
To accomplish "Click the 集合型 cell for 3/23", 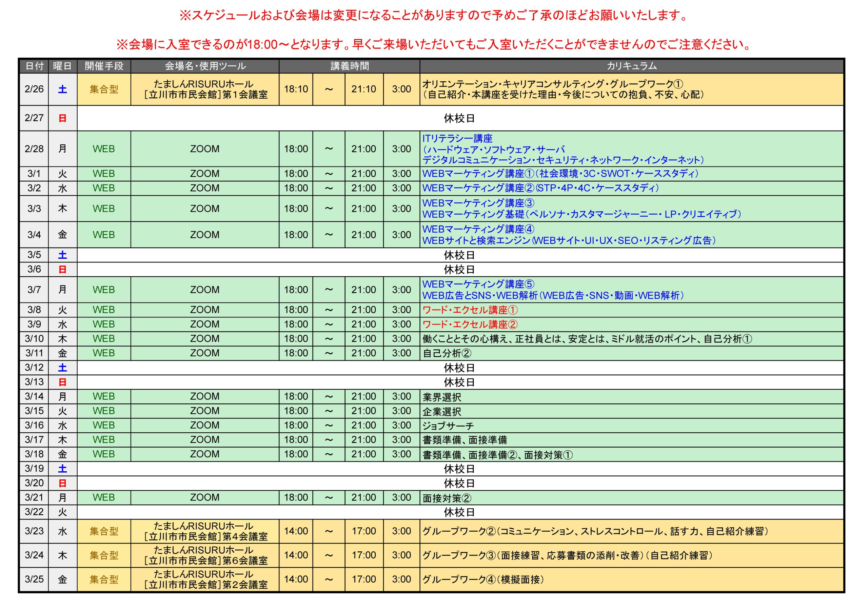I will 104,531.
